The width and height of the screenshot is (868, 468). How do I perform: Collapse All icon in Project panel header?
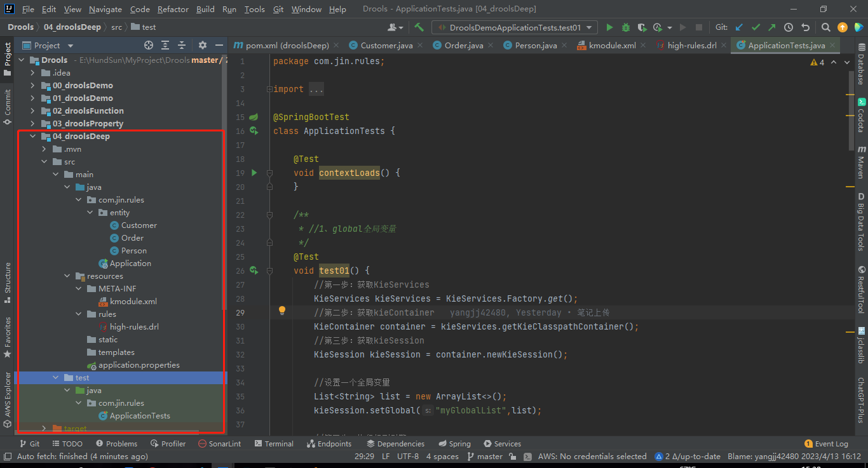click(x=182, y=45)
